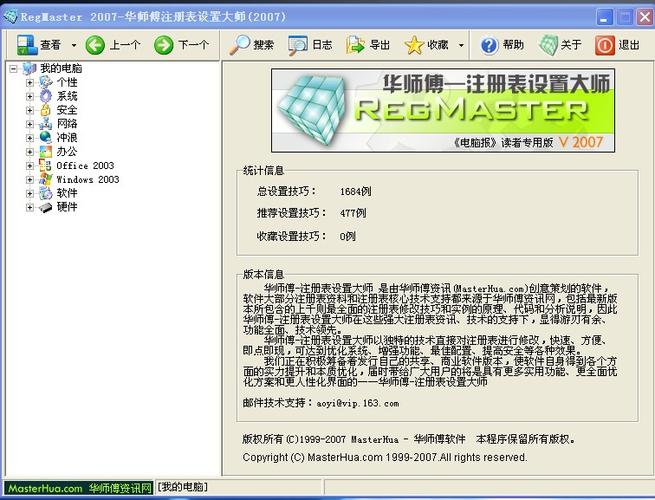Go back with the 上一个 green arrow
Viewport: 655px width, 500px height.
coord(95,45)
